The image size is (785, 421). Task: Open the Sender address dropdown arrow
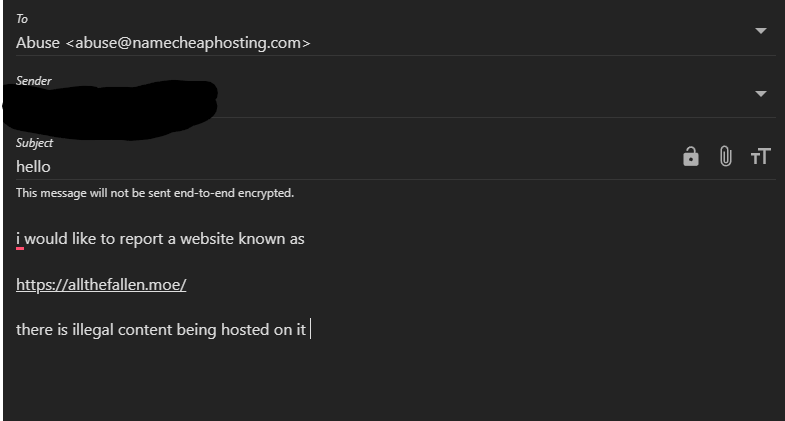pos(761,94)
